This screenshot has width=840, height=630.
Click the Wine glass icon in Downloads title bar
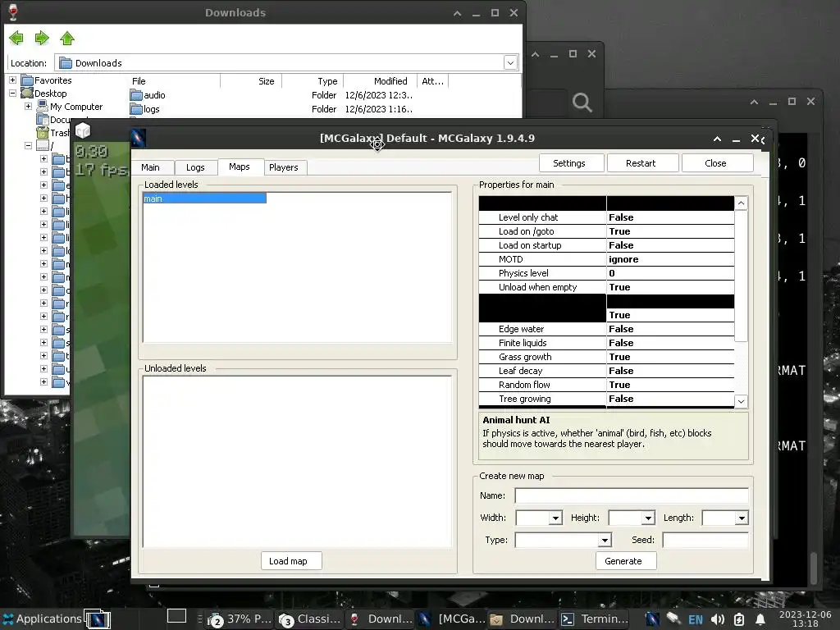pos(13,11)
